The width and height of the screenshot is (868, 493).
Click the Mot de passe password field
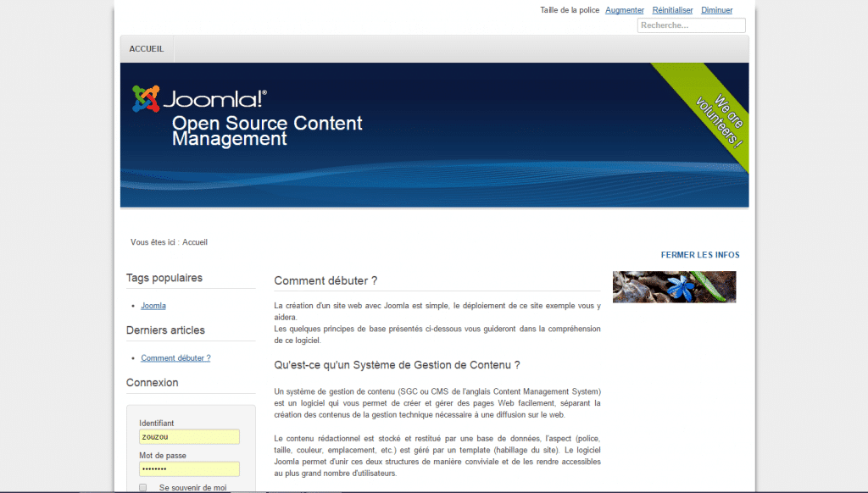[x=189, y=469]
